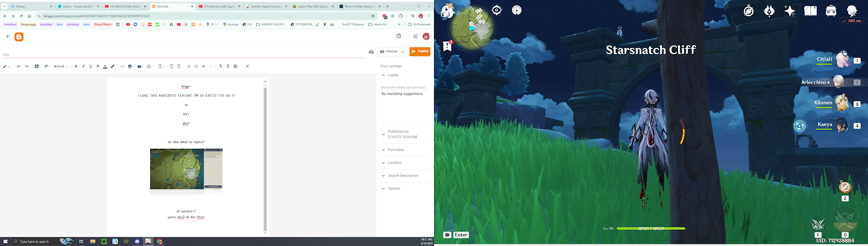
Task: Expand the Location section
Action: [x=405, y=162]
